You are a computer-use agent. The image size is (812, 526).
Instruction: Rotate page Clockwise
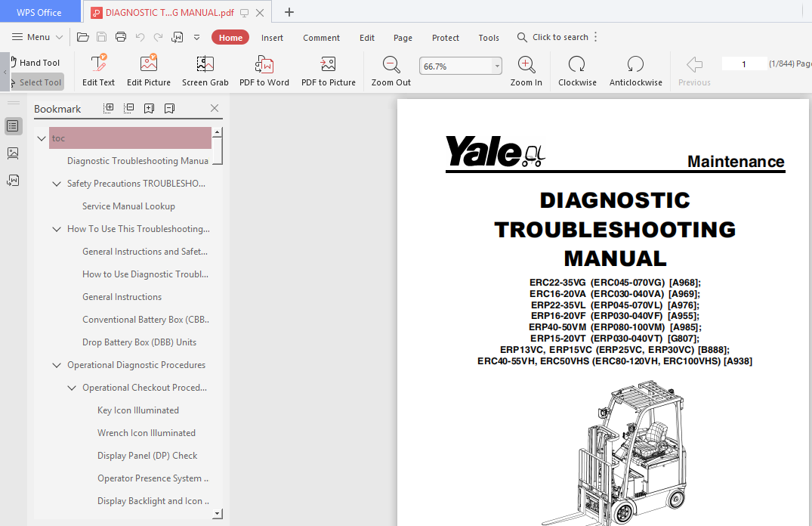(577, 70)
